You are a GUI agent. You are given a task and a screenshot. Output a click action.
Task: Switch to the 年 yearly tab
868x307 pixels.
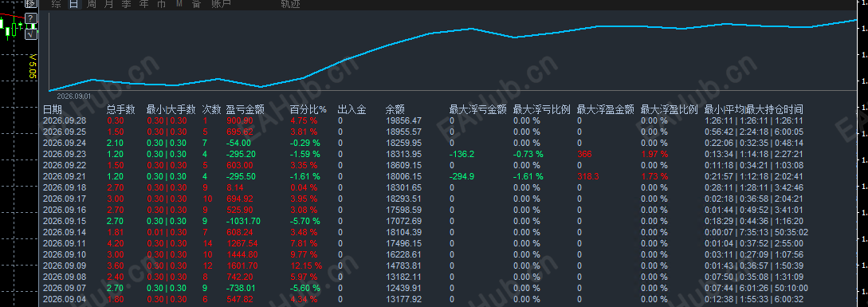[144, 4]
